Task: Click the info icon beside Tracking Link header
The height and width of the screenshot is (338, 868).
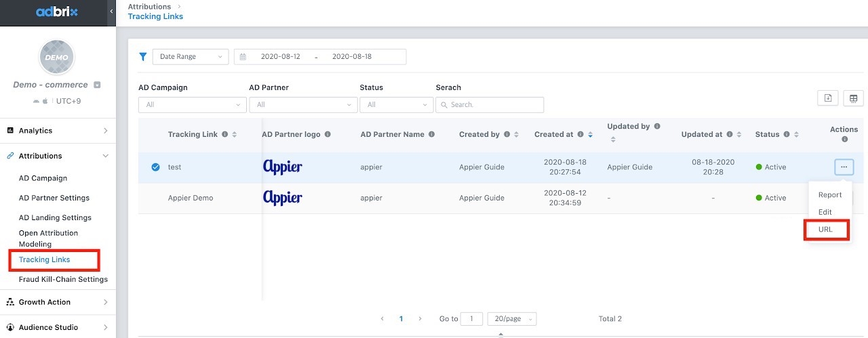Action: coord(225,135)
